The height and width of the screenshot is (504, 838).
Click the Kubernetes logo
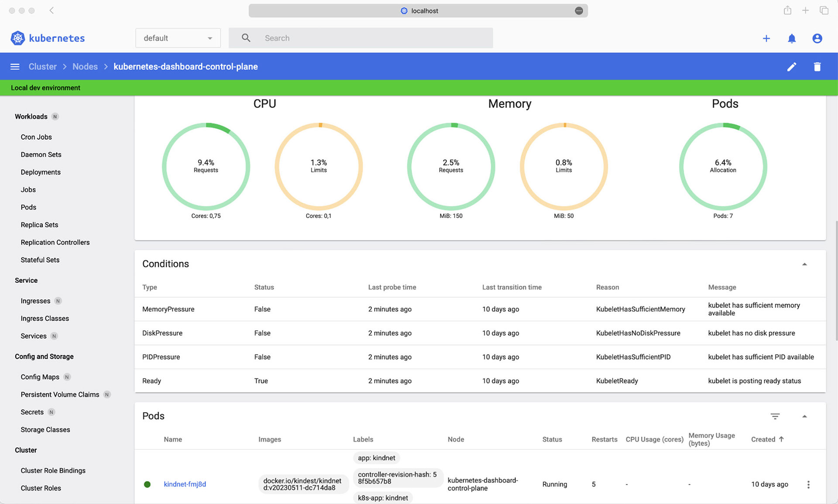(18, 38)
